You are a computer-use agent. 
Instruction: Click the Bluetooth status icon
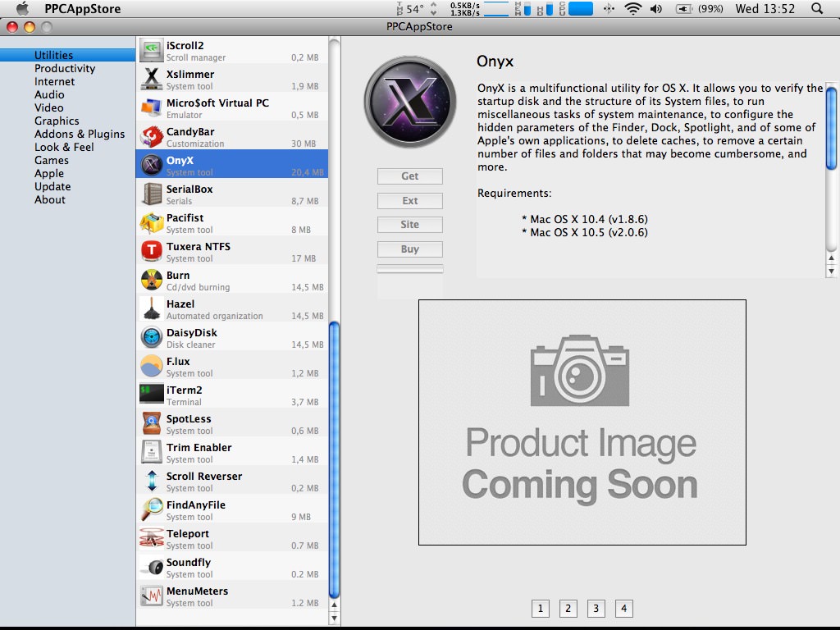pyautogui.click(x=609, y=8)
